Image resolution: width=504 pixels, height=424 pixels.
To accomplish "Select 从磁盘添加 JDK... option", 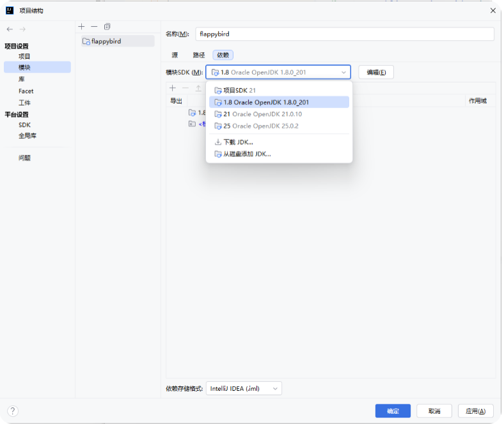I will [279, 154].
